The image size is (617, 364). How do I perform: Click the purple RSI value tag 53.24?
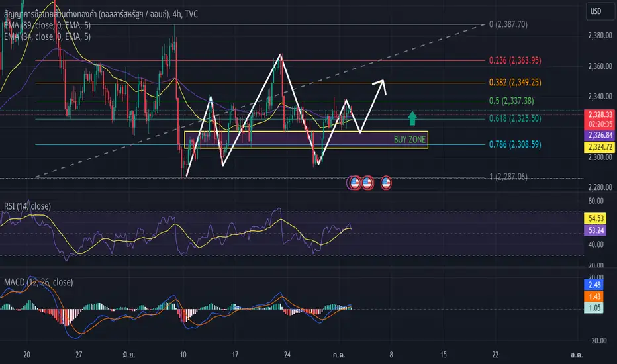pyautogui.click(x=596, y=230)
